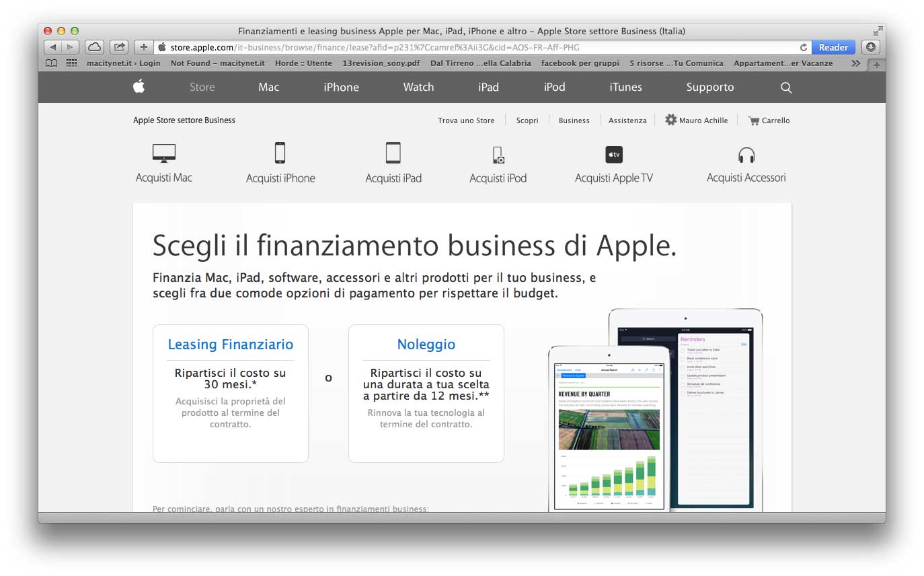Screen dimensions: 924x576
Task: Open the iPad navigation item
Action: (489, 87)
